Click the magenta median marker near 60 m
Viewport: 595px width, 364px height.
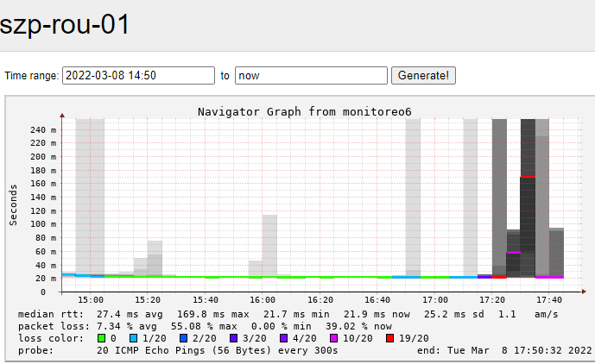(514, 252)
